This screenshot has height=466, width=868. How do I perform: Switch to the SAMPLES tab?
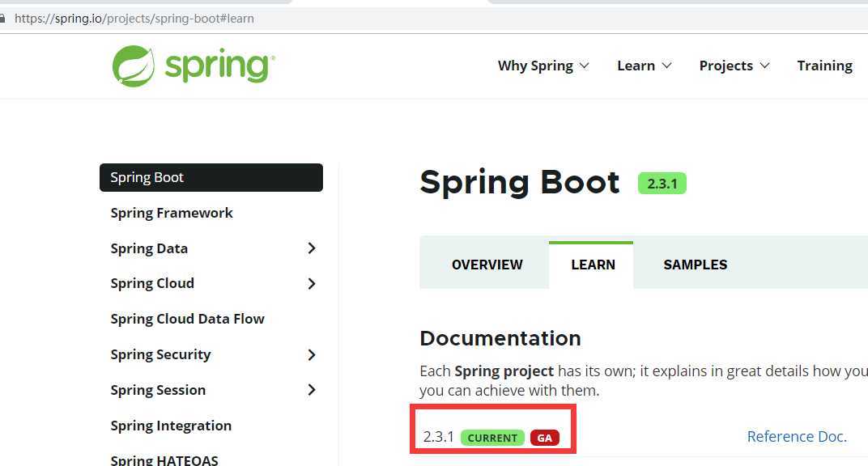696,265
